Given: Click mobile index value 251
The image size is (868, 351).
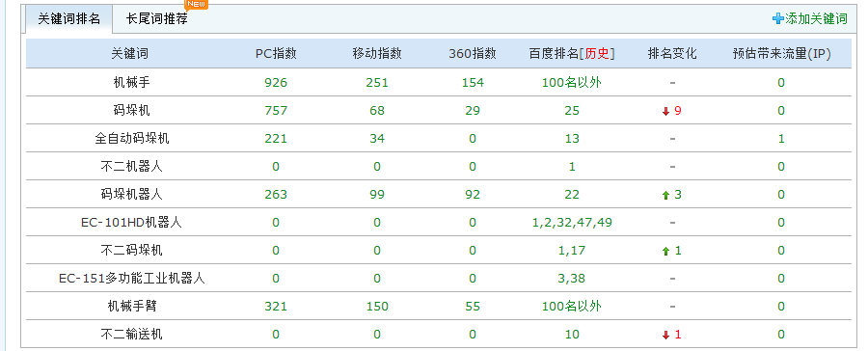Looking at the screenshot, I should click(x=377, y=83).
